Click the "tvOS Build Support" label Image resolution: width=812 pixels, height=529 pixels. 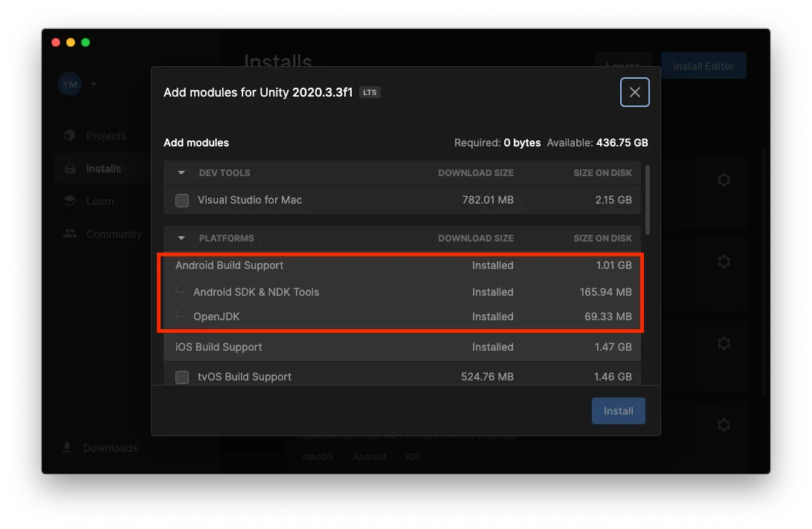click(x=245, y=377)
